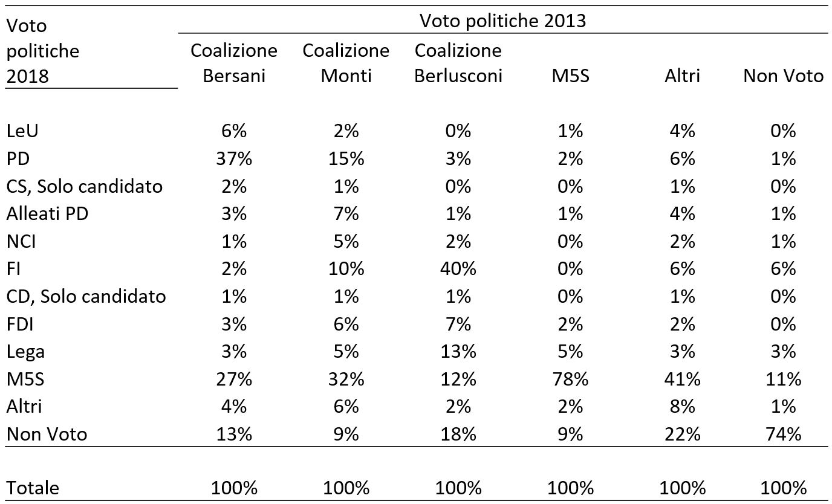Click the 74% cell in Non Voto row
Image resolution: width=832 pixels, height=504 pixels.
pos(783,434)
